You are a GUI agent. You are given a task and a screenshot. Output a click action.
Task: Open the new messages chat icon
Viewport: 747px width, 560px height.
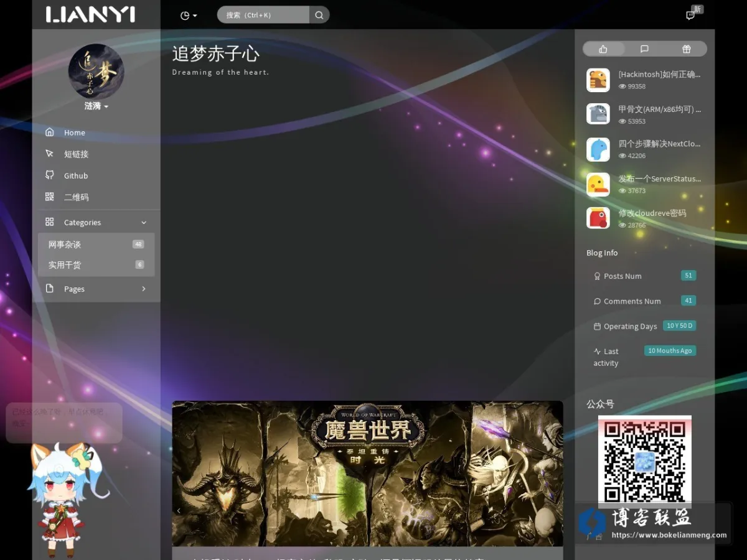coord(690,16)
